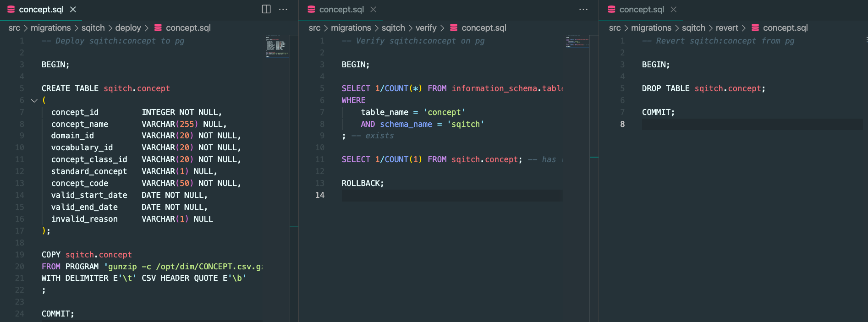The height and width of the screenshot is (322, 868).
Task: Place cursor on the 'domain_id' column line
Action: pos(146,136)
